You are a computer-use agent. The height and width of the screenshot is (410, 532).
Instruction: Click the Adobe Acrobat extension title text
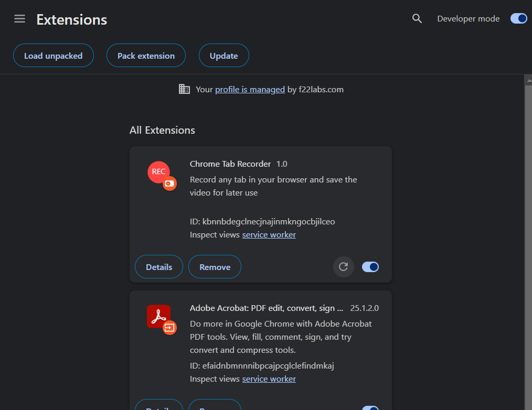(x=267, y=308)
